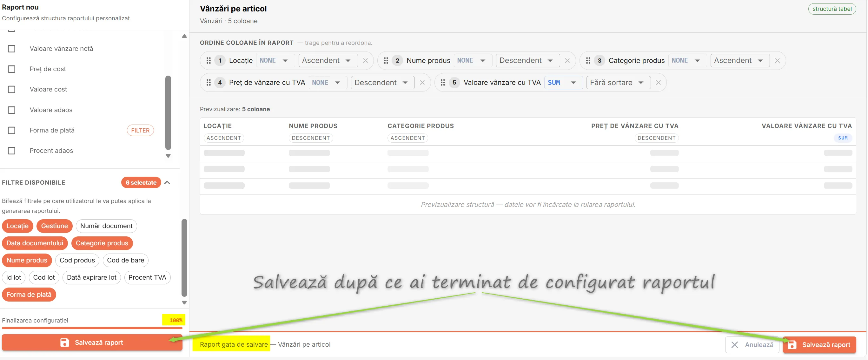Screen dimensions: 868x360
Task: Click the columns list vertical scrollbar
Action: click(x=168, y=113)
